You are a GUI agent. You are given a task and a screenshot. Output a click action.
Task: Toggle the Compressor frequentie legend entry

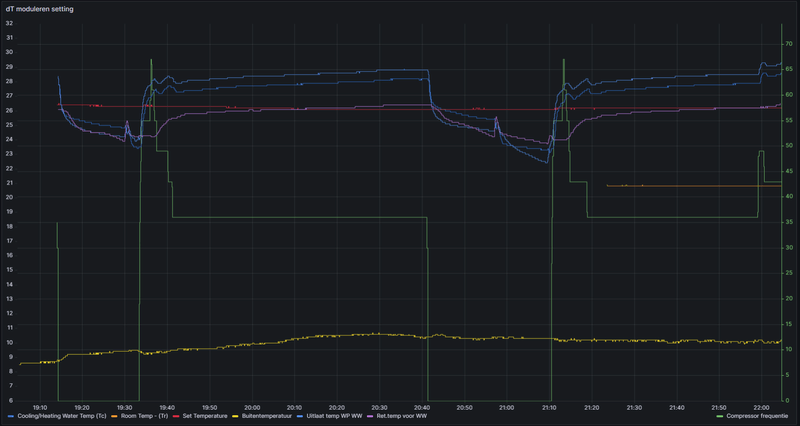pos(757,416)
